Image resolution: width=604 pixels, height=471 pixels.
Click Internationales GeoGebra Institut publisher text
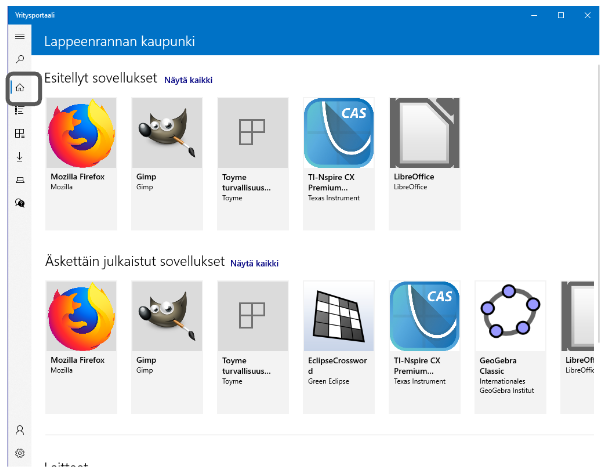pos(507,386)
